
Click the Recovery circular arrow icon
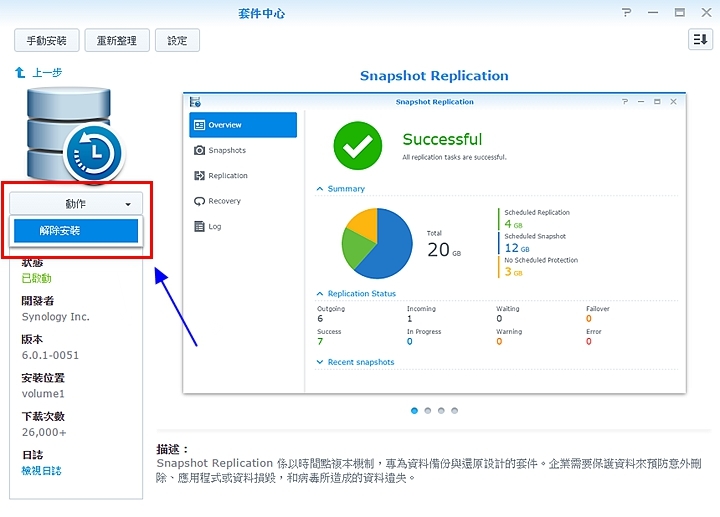coord(199,201)
